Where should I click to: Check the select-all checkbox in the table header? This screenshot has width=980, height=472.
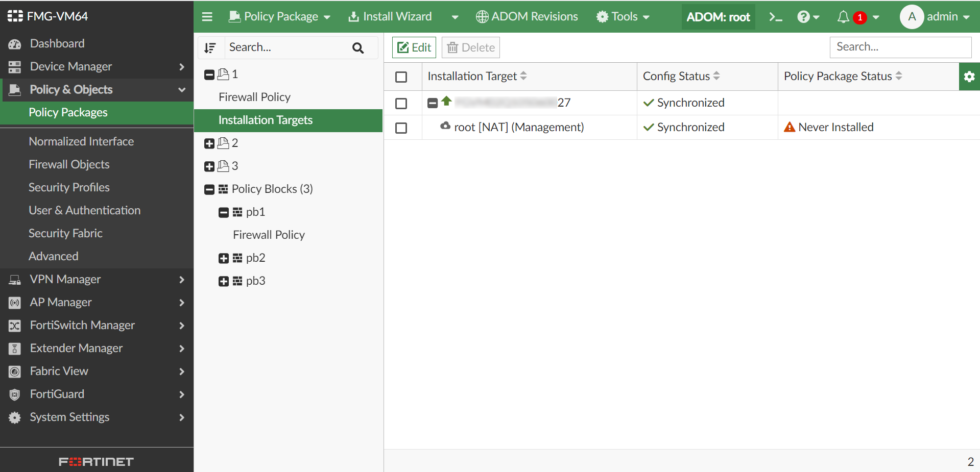pyautogui.click(x=401, y=77)
